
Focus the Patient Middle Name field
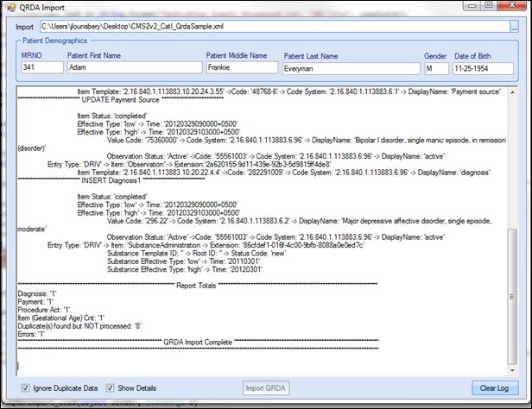[x=241, y=67]
